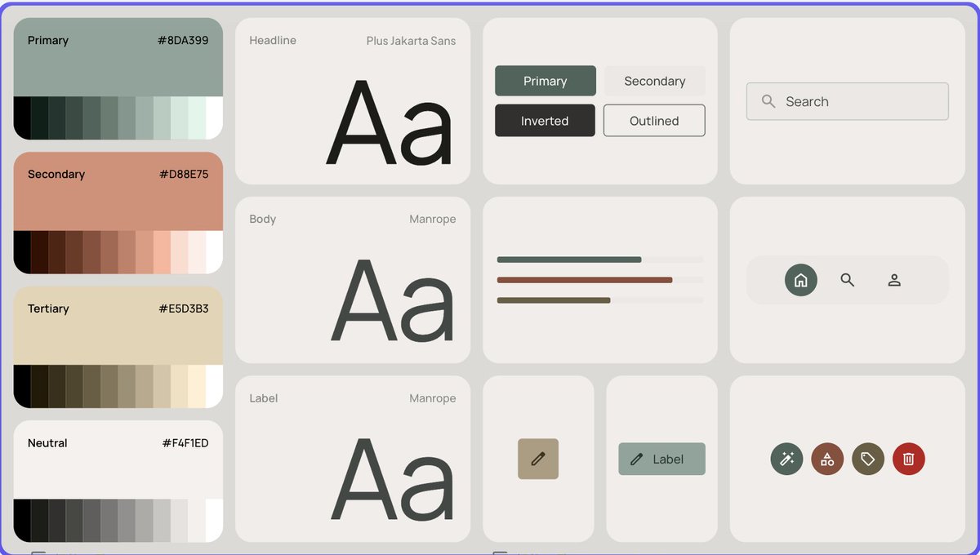Click the green magic wand circle icon
Image resolution: width=980 pixels, height=555 pixels.
tap(786, 459)
